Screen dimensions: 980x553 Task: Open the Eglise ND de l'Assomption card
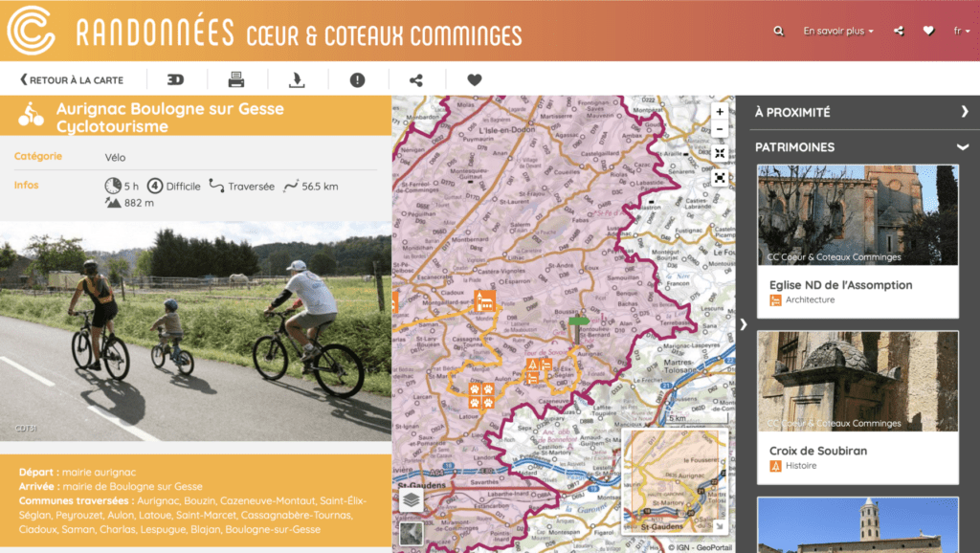pos(857,241)
